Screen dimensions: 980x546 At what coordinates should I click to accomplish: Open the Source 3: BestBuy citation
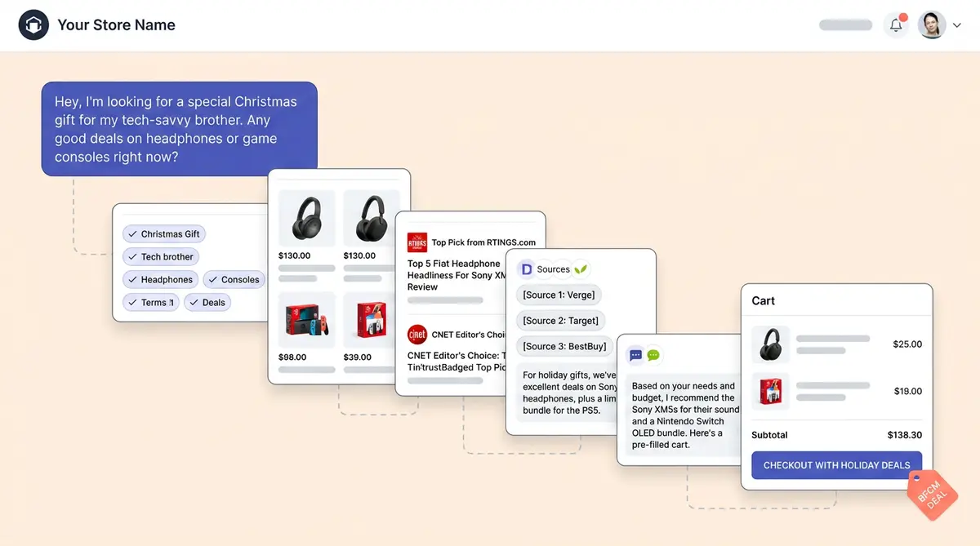click(x=564, y=346)
